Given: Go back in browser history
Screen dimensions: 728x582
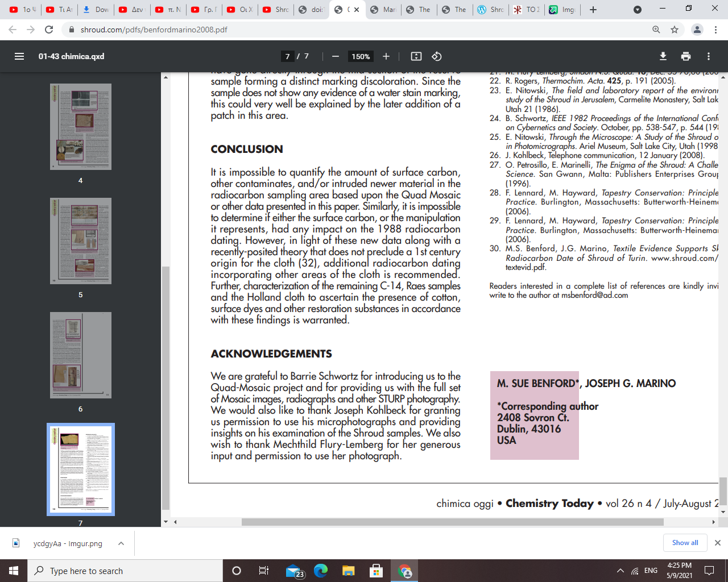Looking at the screenshot, I should [13, 30].
